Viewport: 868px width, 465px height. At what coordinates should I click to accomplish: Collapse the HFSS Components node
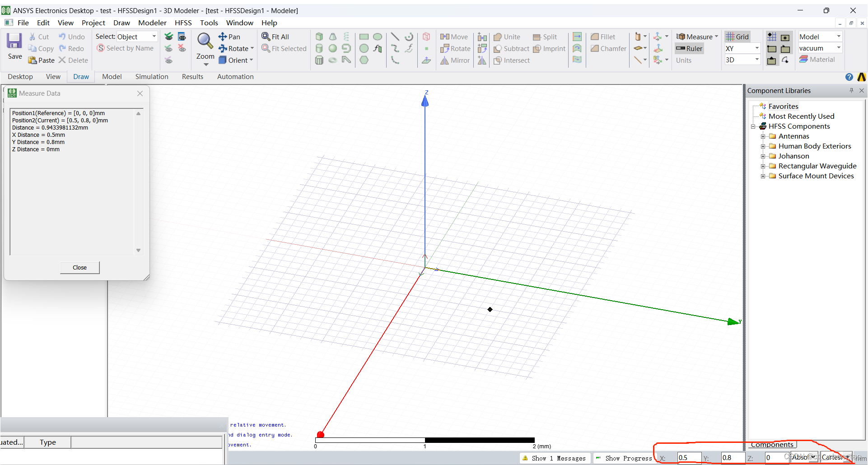tap(753, 126)
